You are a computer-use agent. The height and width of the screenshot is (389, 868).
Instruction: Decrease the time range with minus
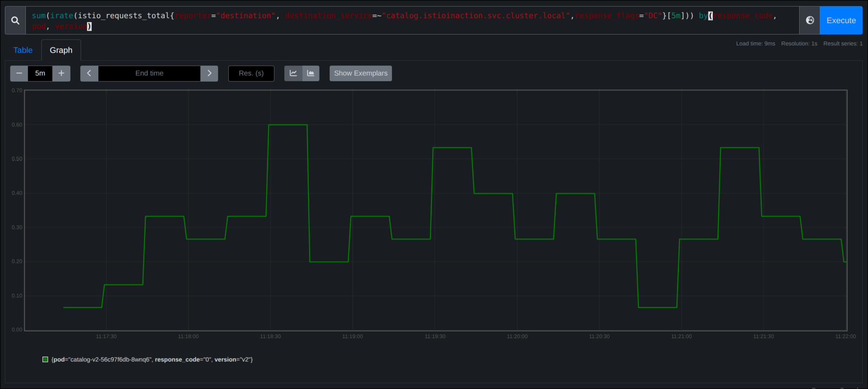(x=19, y=73)
